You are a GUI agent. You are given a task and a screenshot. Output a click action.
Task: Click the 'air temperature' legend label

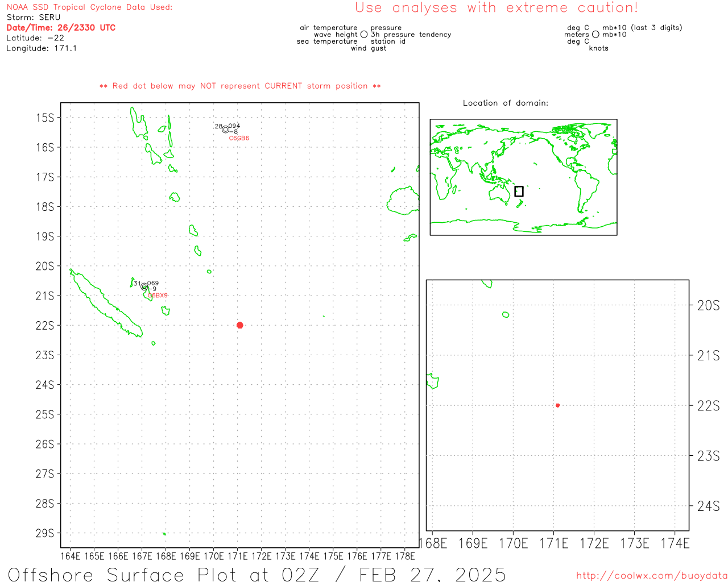click(x=329, y=28)
